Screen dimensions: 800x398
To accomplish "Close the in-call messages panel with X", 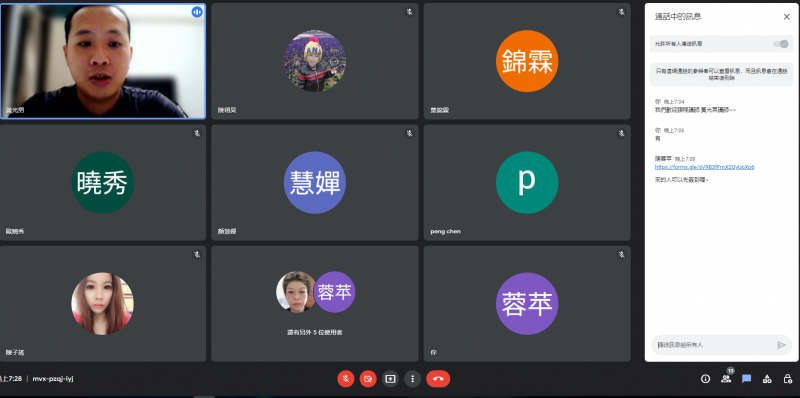I will point(786,17).
